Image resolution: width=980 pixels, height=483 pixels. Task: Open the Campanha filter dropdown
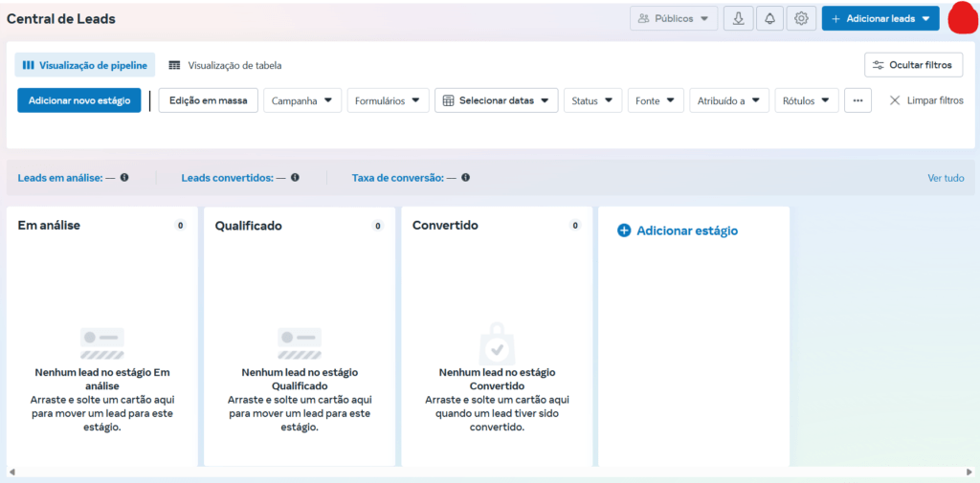(x=302, y=100)
